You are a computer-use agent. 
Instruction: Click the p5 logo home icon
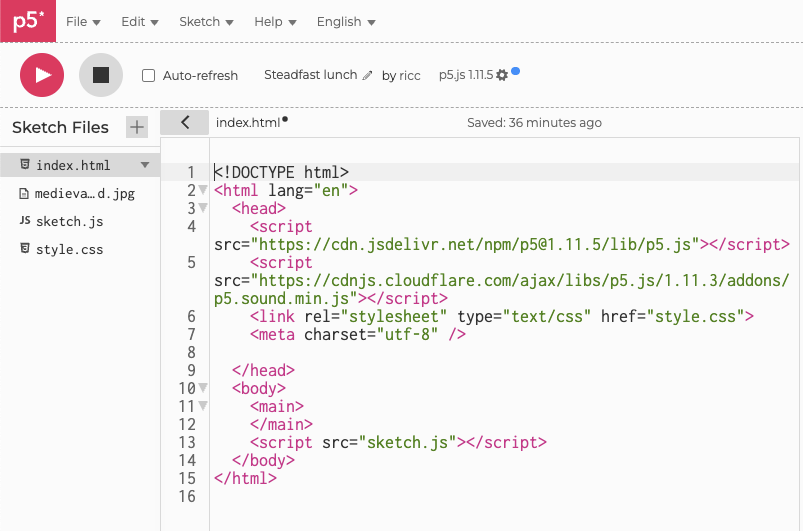[x=28, y=21]
